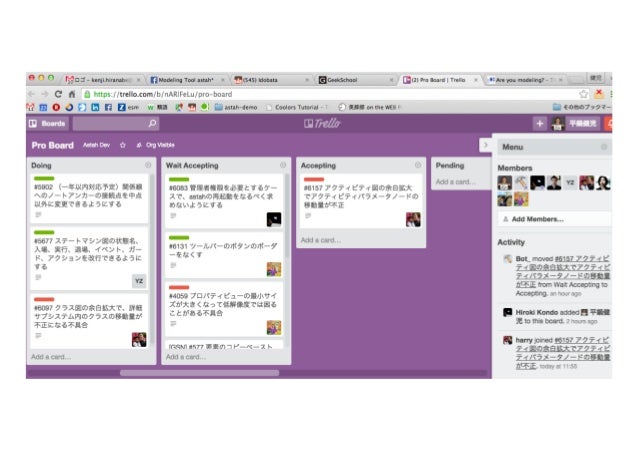Change Org Visible visibility setting
The width and height of the screenshot is (638, 451).
(x=155, y=145)
